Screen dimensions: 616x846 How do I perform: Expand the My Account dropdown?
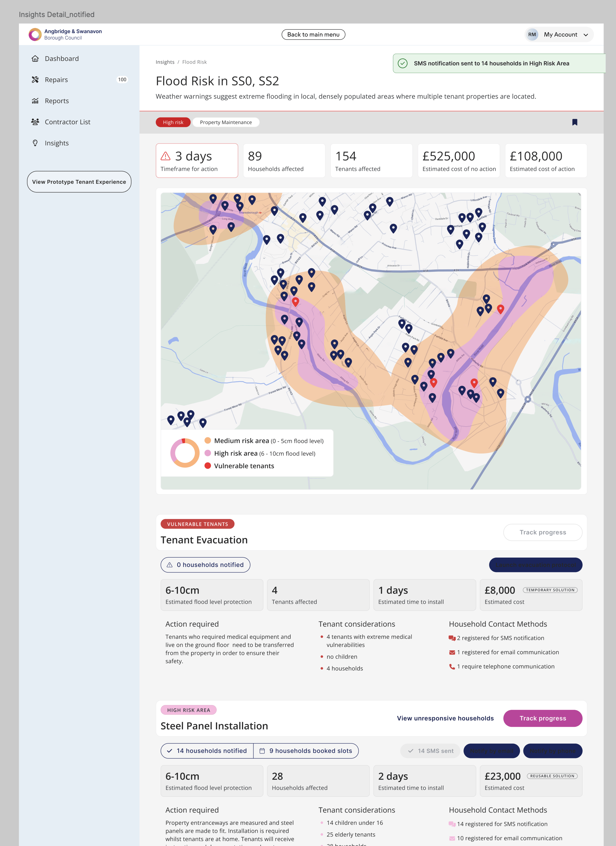tap(586, 35)
